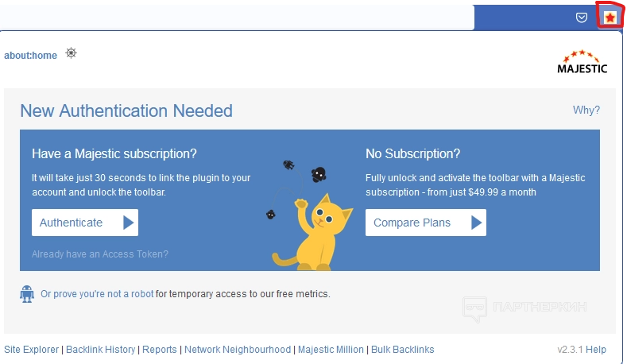Click the New Authentication Needed heading

coord(126,110)
